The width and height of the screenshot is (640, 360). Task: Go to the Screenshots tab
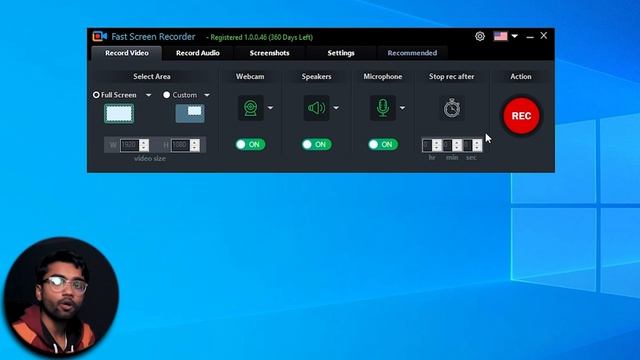pyautogui.click(x=269, y=53)
